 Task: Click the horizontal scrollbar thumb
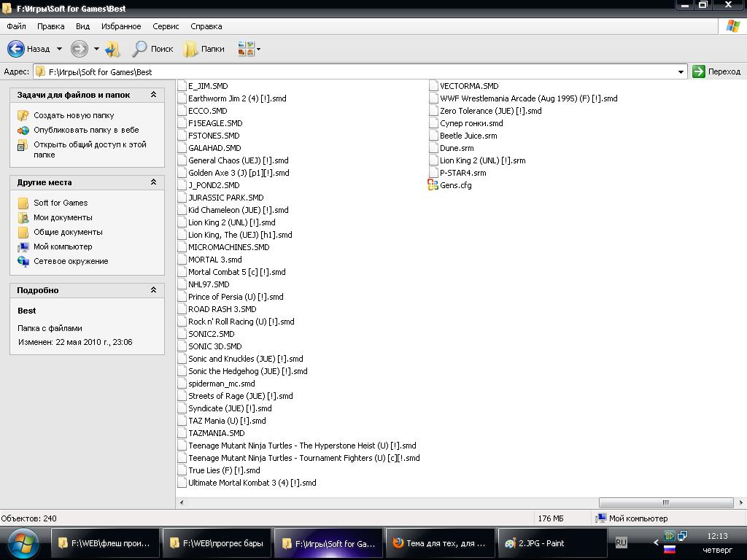(665, 502)
